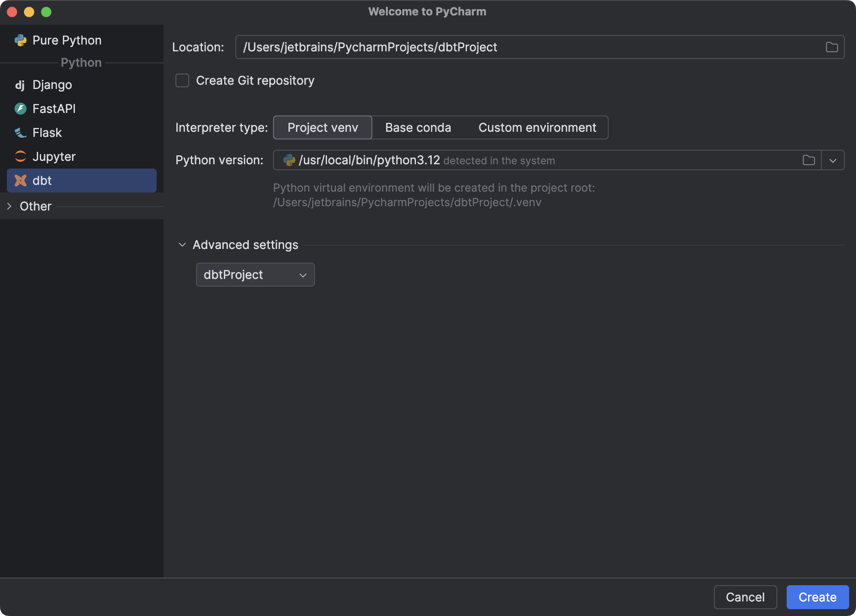
Task: Collapse the Advanced settings section
Action: pyautogui.click(x=182, y=245)
